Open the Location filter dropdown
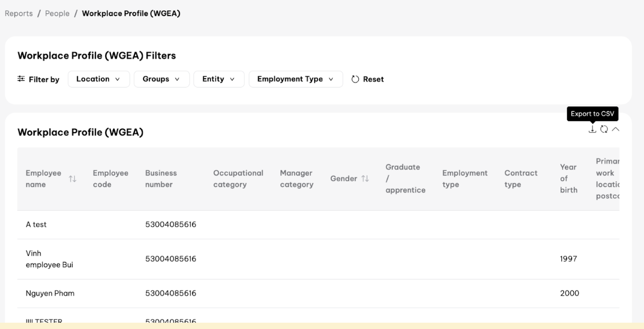Image resolution: width=644 pixels, height=329 pixels. pos(99,79)
